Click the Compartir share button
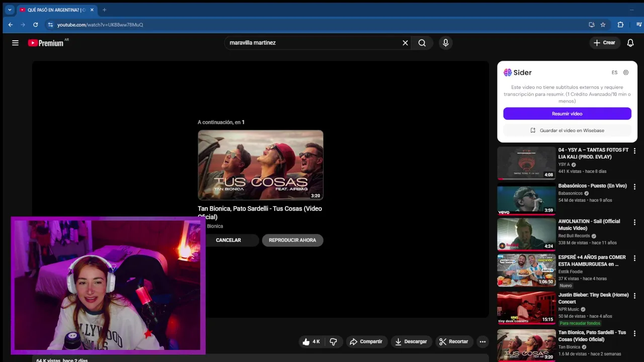644x362 pixels. coord(366,341)
